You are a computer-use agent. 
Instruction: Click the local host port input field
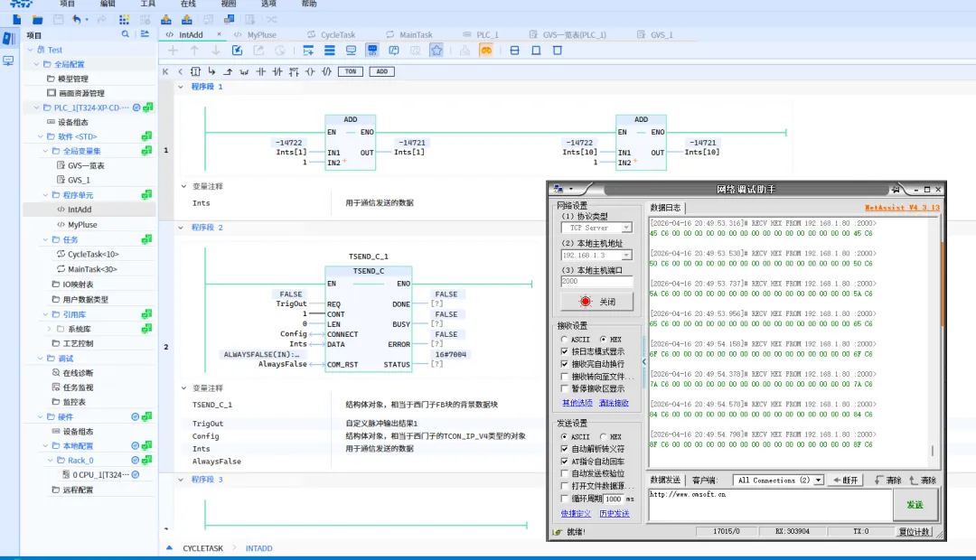click(x=596, y=281)
